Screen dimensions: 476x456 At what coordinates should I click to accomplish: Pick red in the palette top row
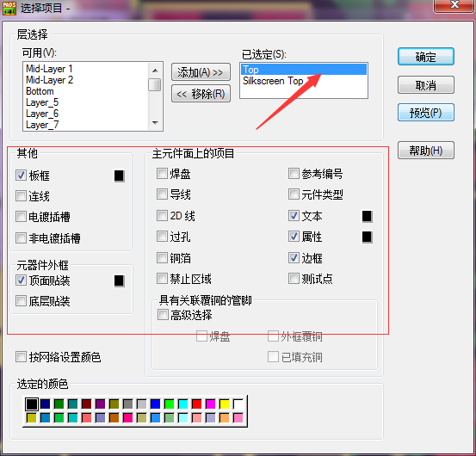tap(197, 404)
